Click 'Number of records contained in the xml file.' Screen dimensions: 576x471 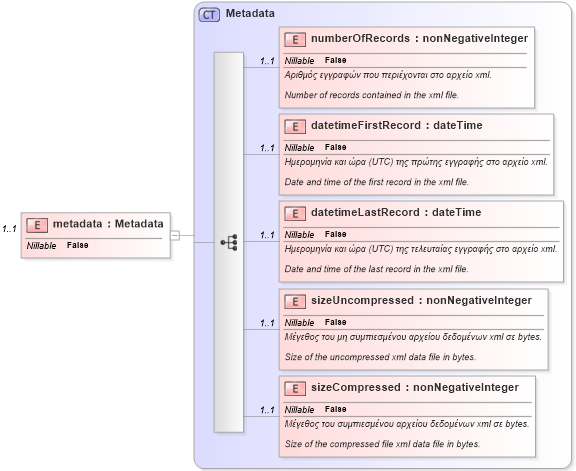[372, 95]
